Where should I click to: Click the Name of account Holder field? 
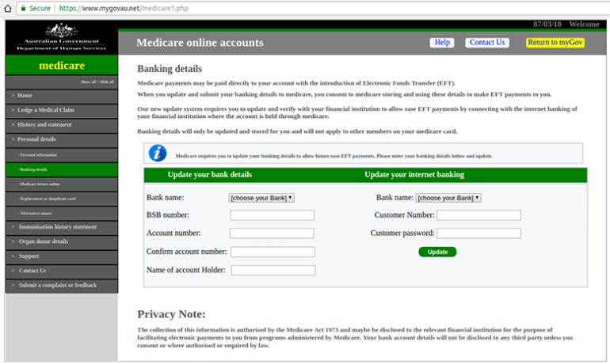tap(272, 271)
